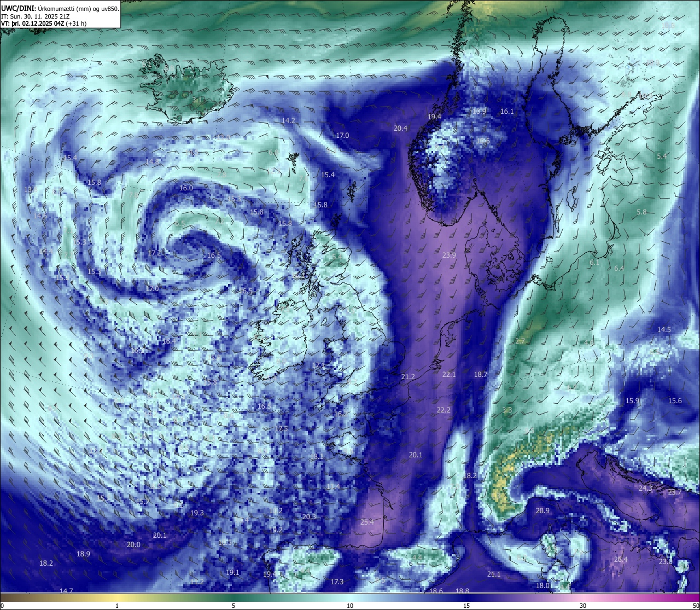Screen dimensions: 700x610
Task: Click the 19.3 value on the map
Action: click(x=197, y=513)
